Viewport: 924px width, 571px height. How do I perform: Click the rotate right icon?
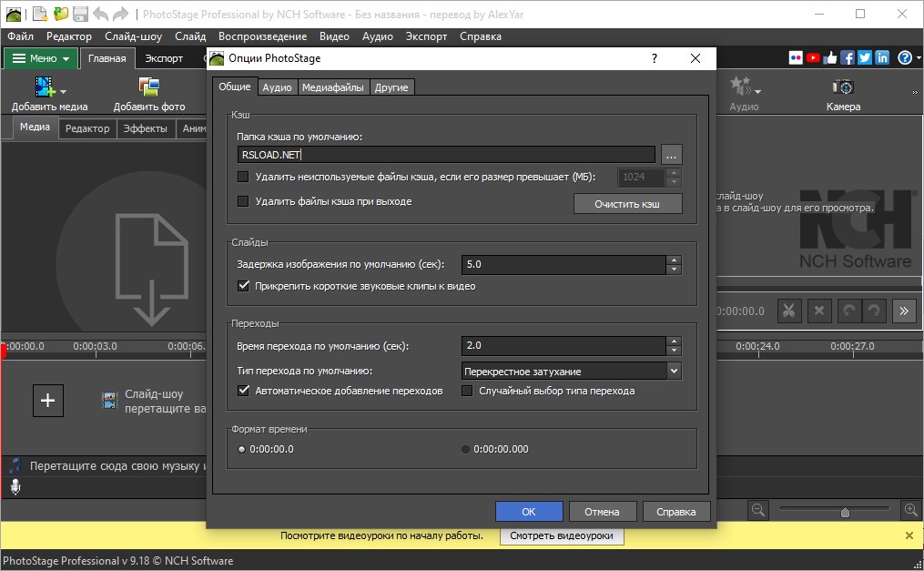[875, 311]
